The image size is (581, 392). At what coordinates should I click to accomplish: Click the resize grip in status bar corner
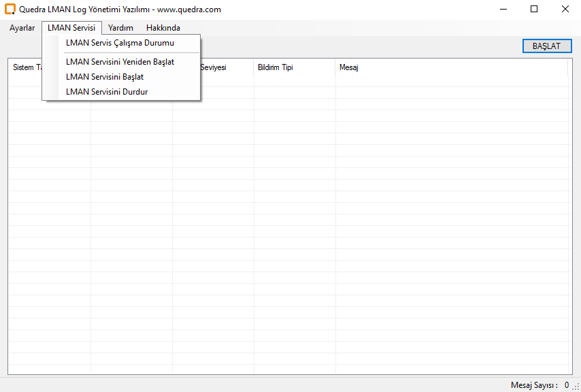576,387
